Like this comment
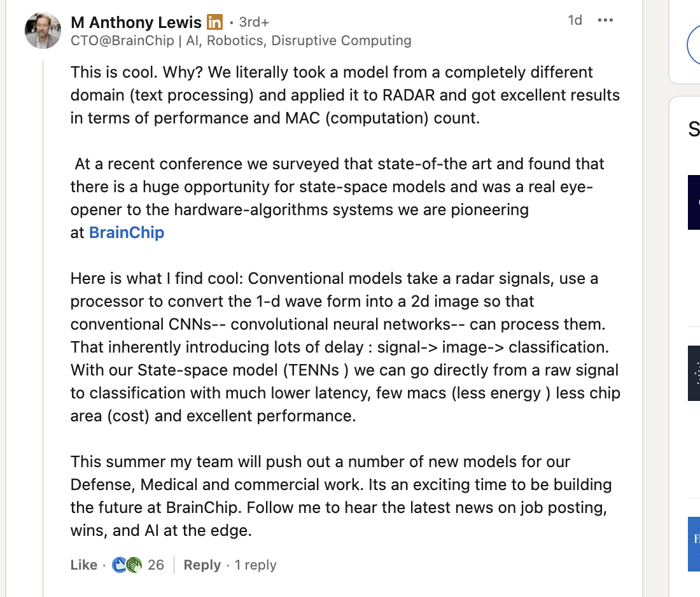The height and width of the screenshot is (597, 700). (x=84, y=565)
